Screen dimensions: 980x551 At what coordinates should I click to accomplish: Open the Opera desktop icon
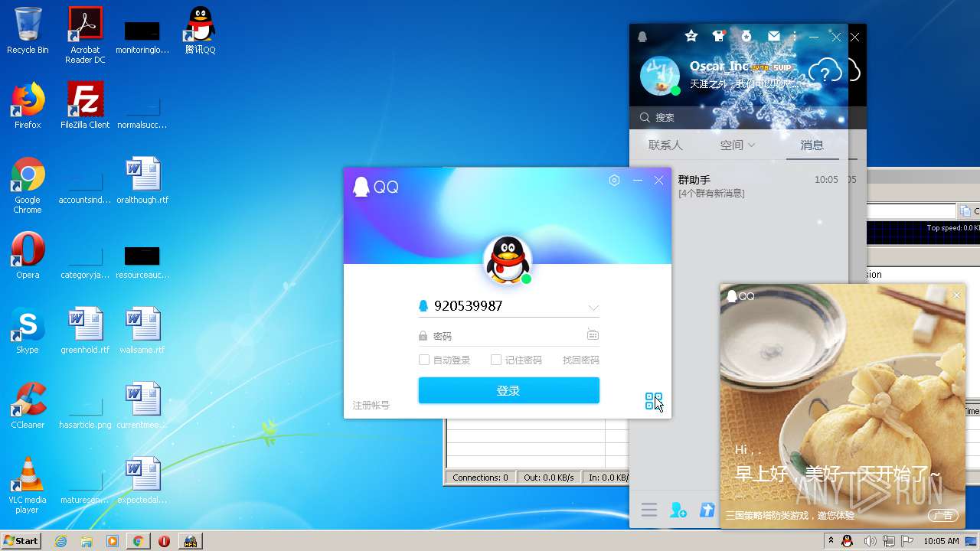click(28, 256)
